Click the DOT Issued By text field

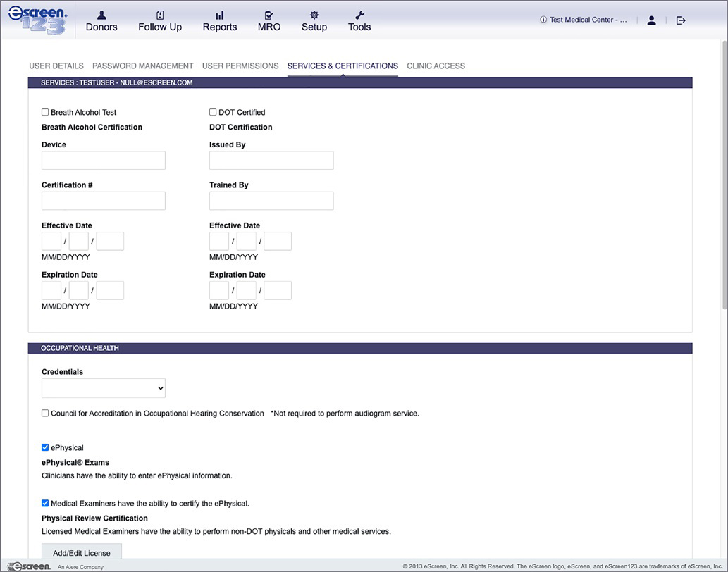click(271, 161)
